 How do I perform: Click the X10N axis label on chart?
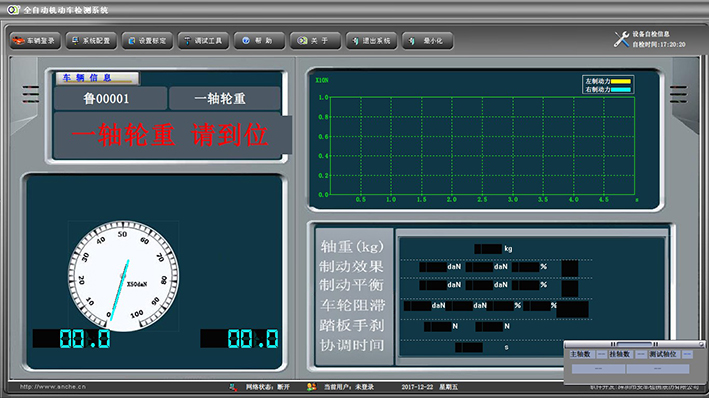pyautogui.click(x=321, y=80)
